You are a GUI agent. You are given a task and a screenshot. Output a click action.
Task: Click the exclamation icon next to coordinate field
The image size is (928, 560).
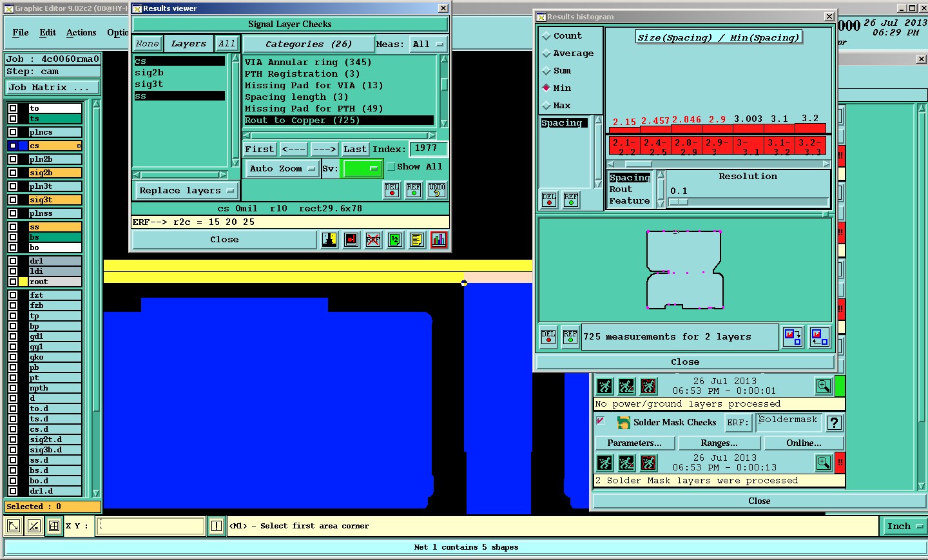[x=217, y=526]
